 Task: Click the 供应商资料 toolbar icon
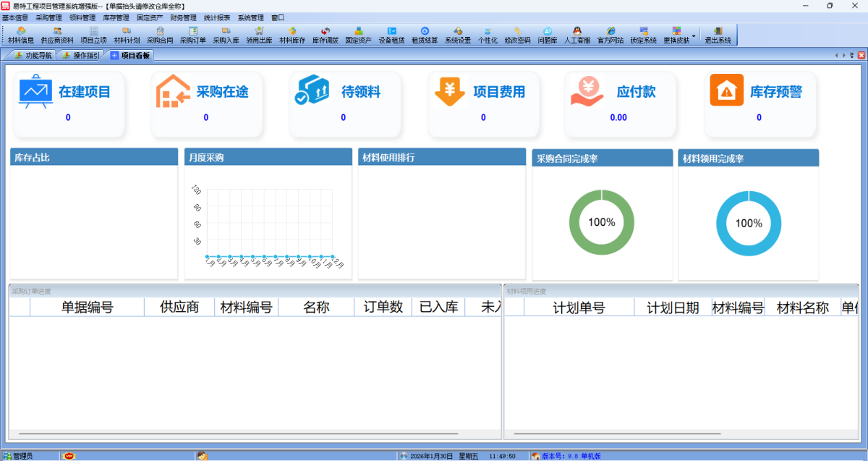[56, 35]
